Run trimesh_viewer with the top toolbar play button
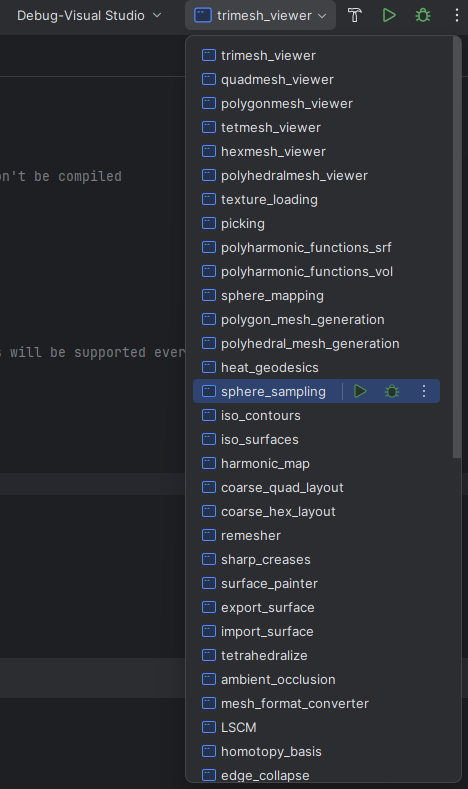Screen dimensions: 468x789 pyautogui.click(x=389, y=15)
